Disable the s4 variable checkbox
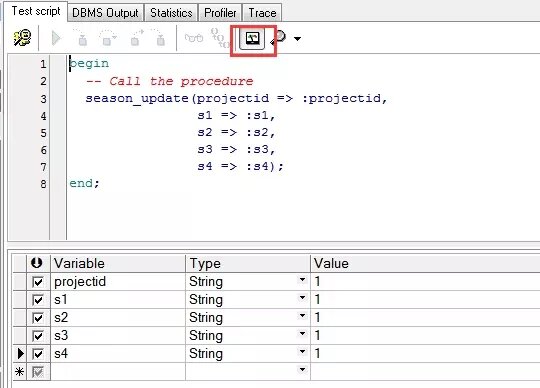 (38, 354)
